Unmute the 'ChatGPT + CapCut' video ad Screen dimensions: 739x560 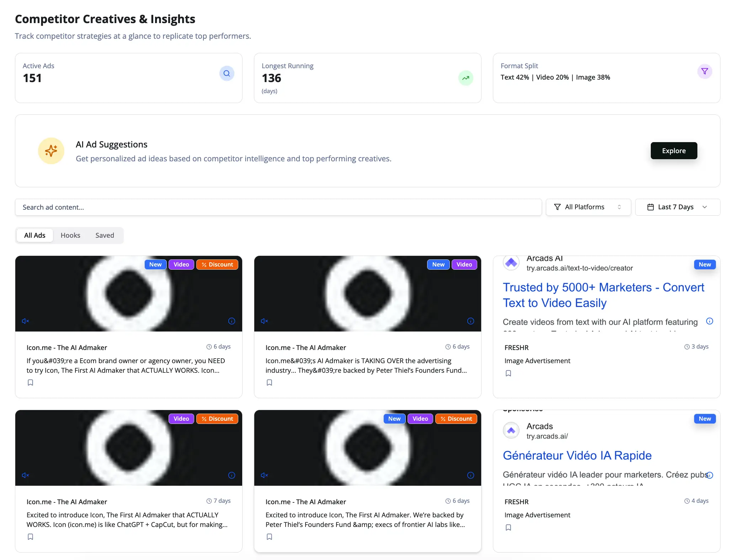(25, 475)
